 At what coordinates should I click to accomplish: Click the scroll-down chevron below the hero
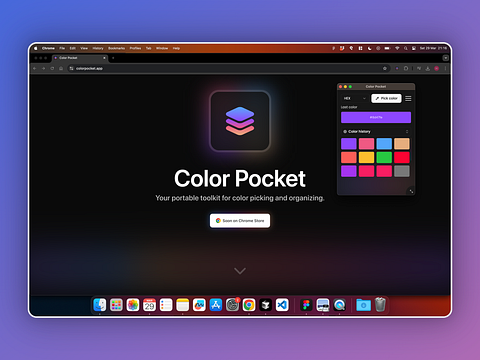240,271
